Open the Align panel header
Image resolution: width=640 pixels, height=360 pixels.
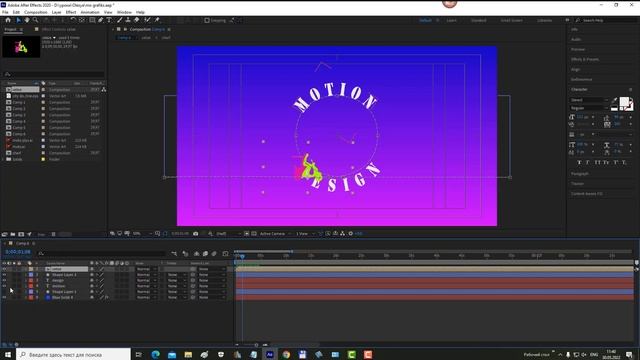click(x=576, y=69)
